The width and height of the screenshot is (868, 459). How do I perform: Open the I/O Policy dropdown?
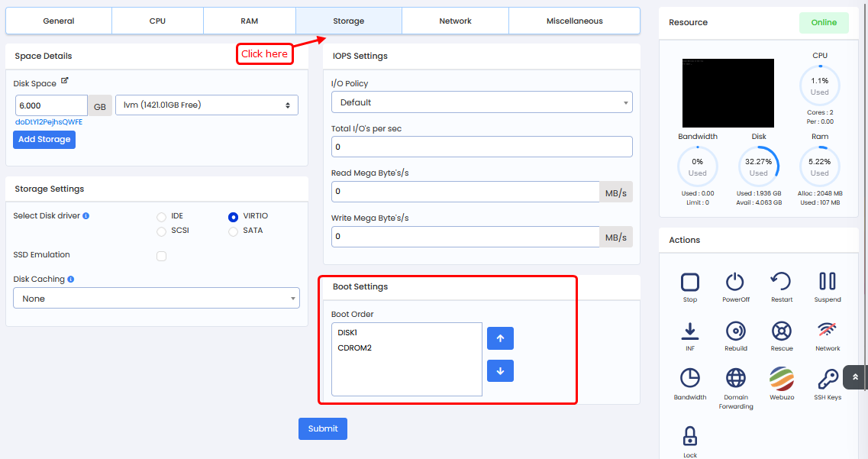[482, 102]
